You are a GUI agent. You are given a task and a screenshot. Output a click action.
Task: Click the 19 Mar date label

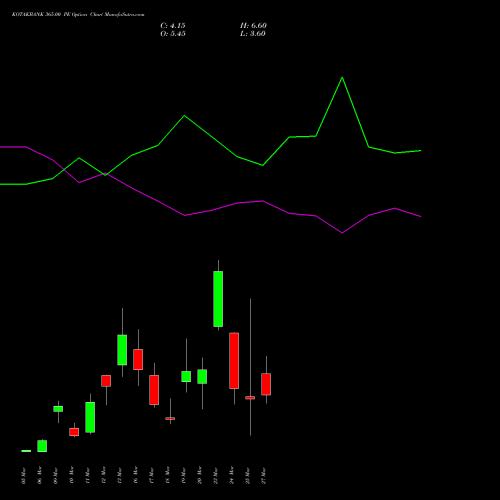pyautogui.click(x=183, y=476)
